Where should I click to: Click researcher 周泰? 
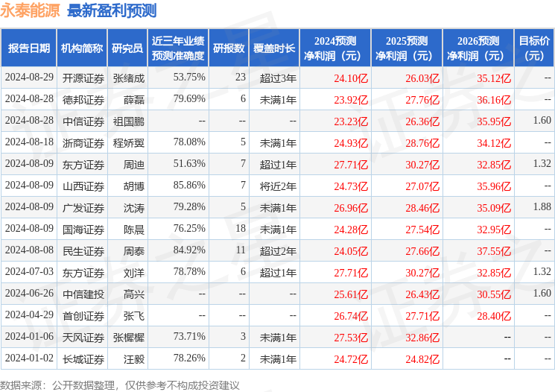(x=134, y=250)
